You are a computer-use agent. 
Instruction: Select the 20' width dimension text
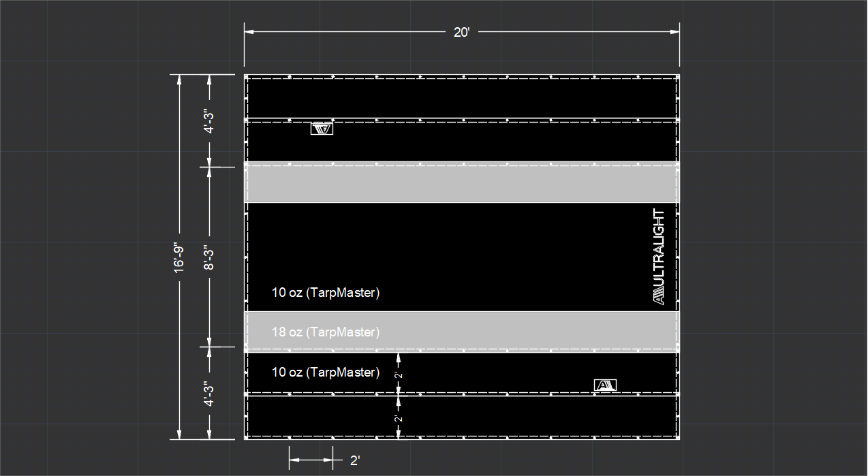462,32
